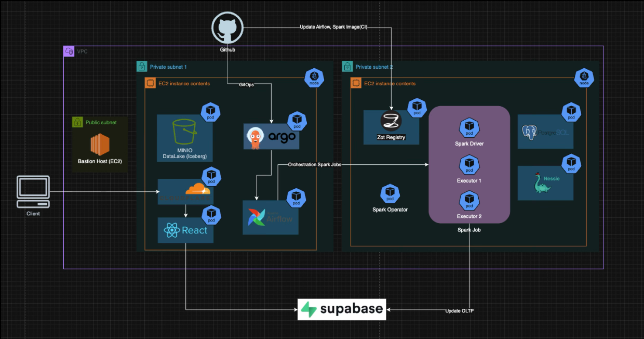This screenshot has width=644, height=339.
Task: Click the 'Executor 2' label
Action: tap(469, 216)
